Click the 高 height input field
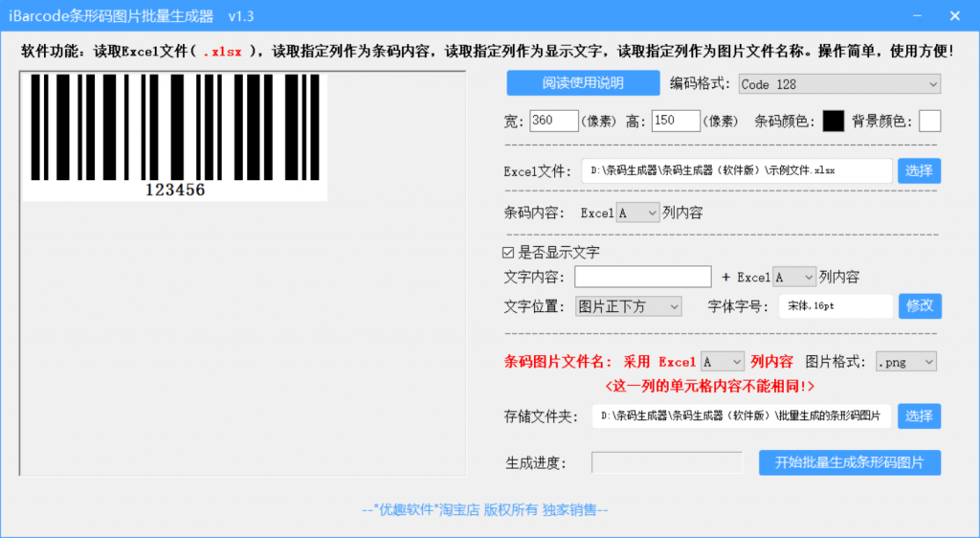Viewport: 980px width, 538px height. [676, 122]
